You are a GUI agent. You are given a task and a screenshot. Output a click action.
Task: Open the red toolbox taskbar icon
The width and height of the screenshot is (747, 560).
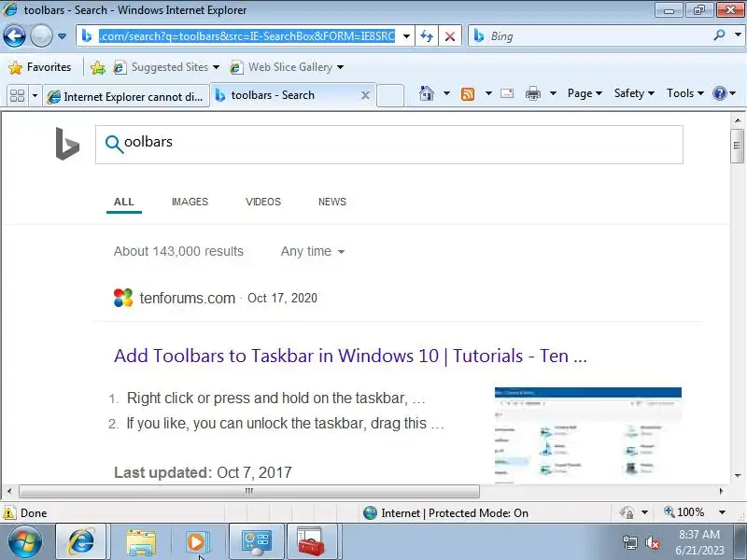pyautogui.click(x=311, y=542)
